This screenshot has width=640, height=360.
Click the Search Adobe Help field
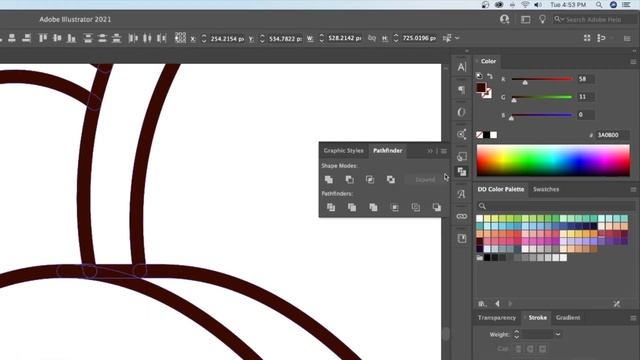tap(593, 20)
